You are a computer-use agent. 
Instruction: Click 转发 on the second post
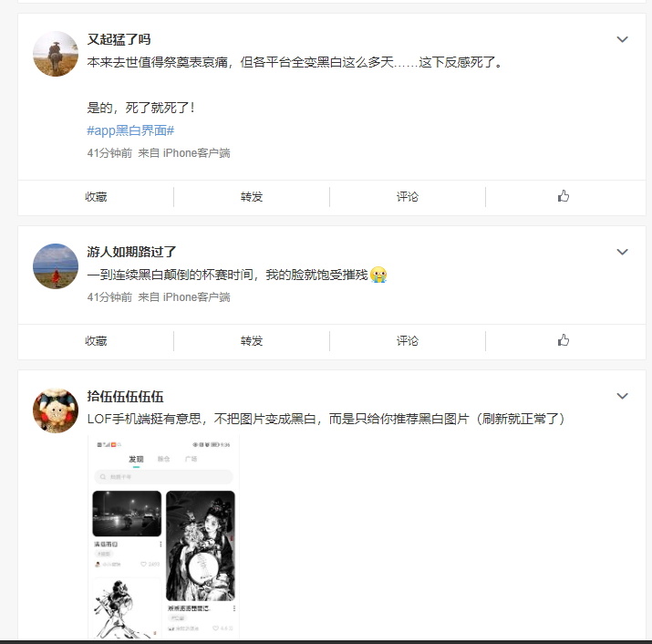[252, 341]
